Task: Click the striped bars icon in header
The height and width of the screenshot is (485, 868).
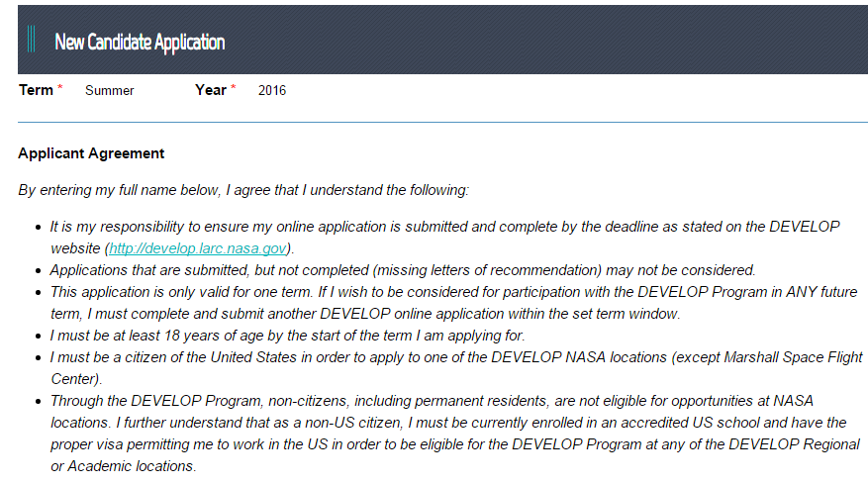Action: (32, 40)
